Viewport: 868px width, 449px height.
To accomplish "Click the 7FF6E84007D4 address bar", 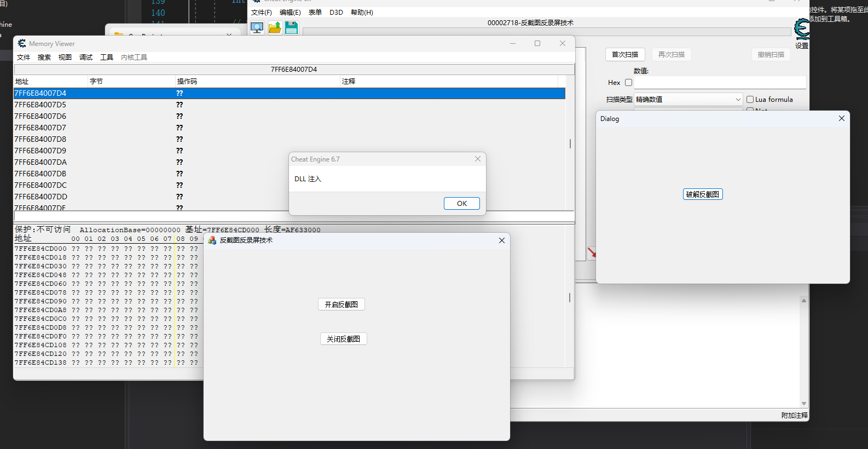I will click(294, 69).
